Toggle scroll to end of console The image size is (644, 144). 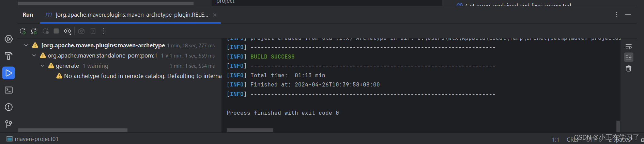[x=629, y=57]
